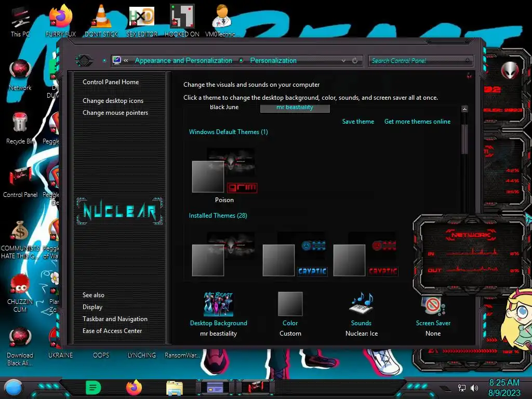The width and height of the screenshot is (532, 399).
Task: Click the Control Panel icon in the address bar
Action: [x=117, y=60]
